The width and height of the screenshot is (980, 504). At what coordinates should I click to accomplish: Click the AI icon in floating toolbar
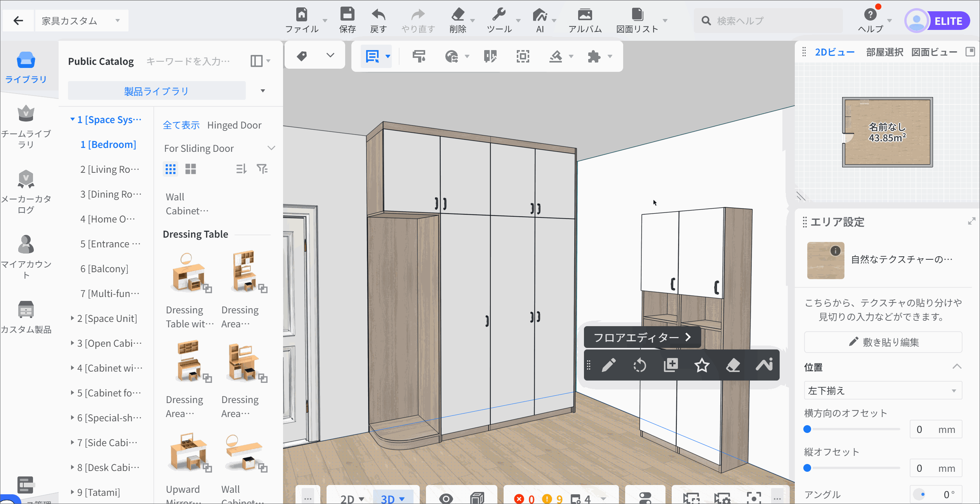point(764,365)
